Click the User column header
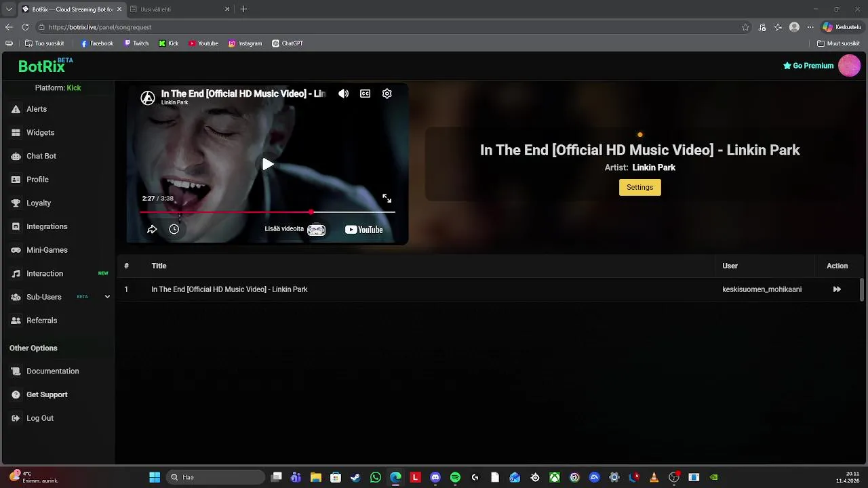Viewport: 868px width, 488px height. tap(730, 266)
